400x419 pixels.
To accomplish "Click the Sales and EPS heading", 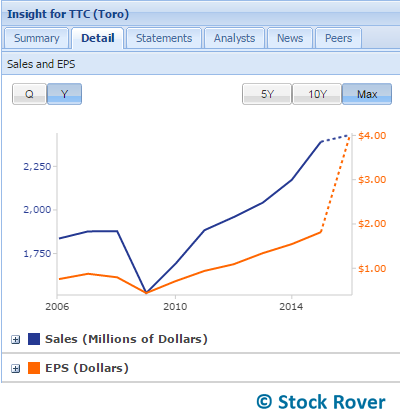I will [x=41, y=64].
